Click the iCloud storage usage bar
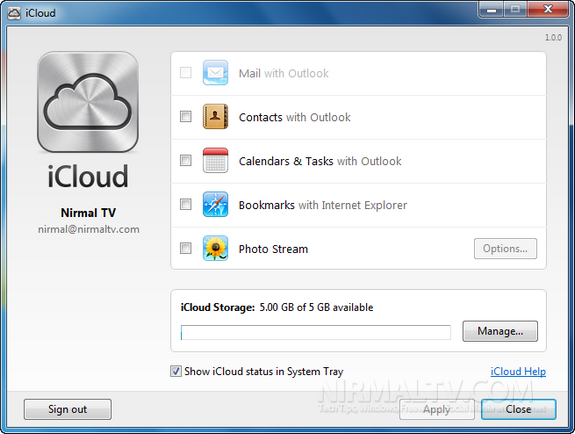This screenshot has height=434, width=575. (316, 332)
